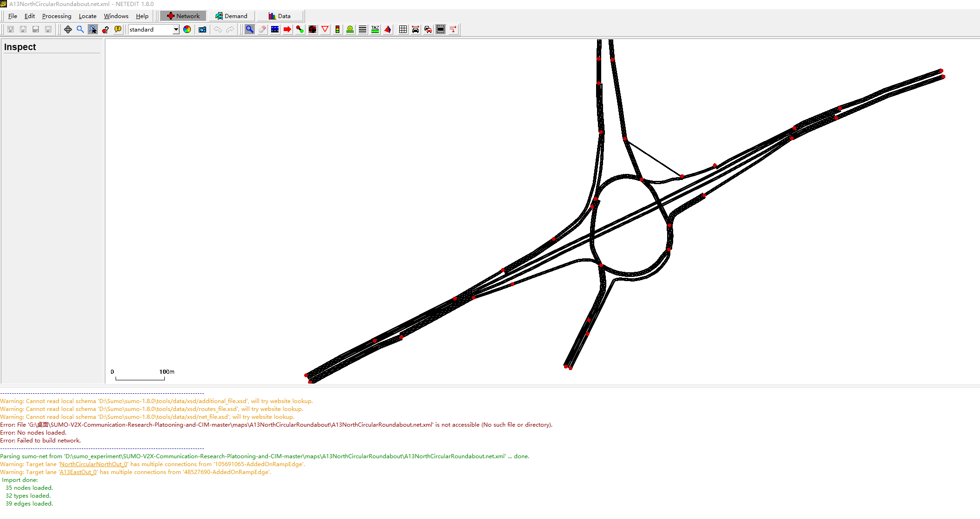Screen dimensions: 980x519
Task: Select the delete mode eraser tool
Action: [x=262, y=29]
